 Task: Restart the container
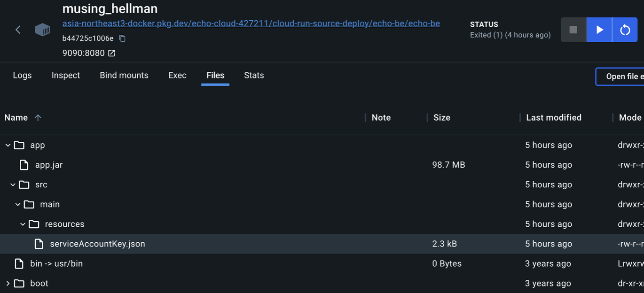pyautogui.click(x=625, y=30)
